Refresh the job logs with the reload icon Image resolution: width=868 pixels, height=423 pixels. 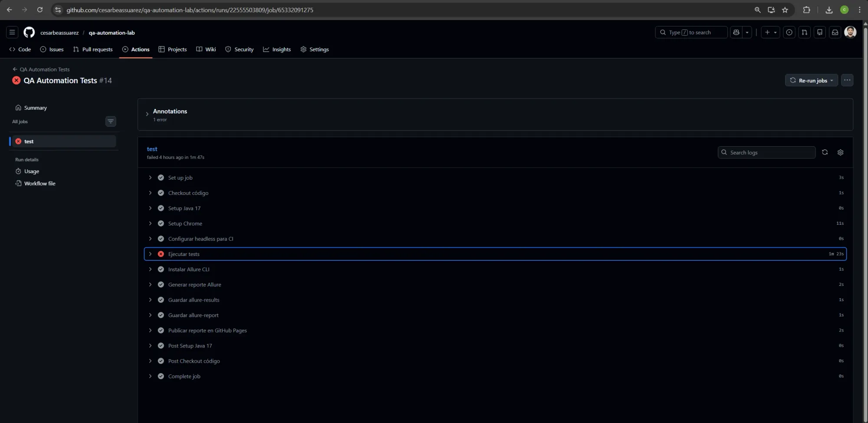825,152
